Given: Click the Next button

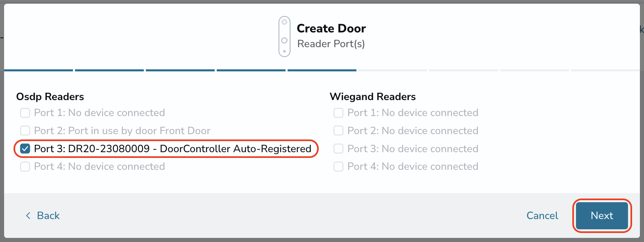Looking at the screenshot, I should tap(602, 215).
